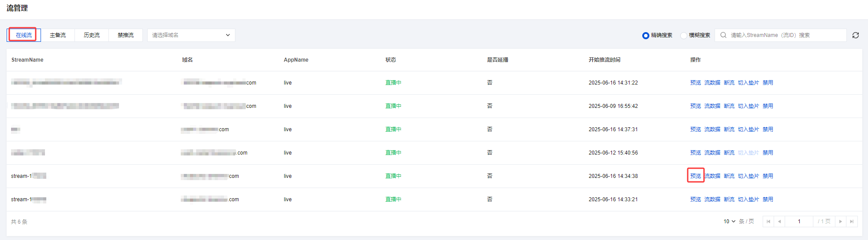
Task: Select 精确搜索 radio button
Action: tap(646, 36)
